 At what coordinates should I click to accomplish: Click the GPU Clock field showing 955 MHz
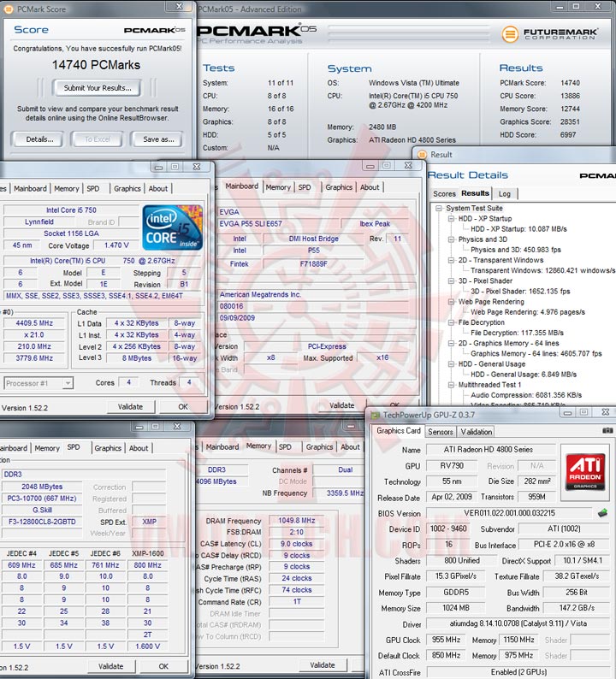pyautogui.click(x=447, y=640)
